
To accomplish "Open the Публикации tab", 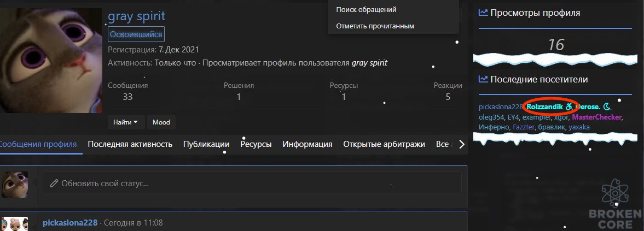I will [206, 144].
